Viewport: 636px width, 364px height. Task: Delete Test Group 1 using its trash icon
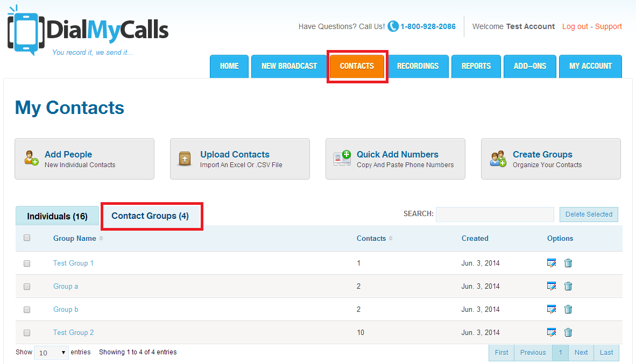coord(568,263)
